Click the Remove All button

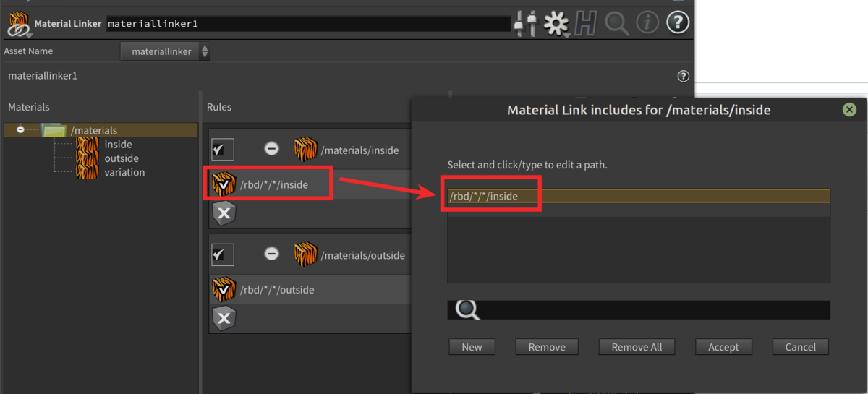point(637,347)
